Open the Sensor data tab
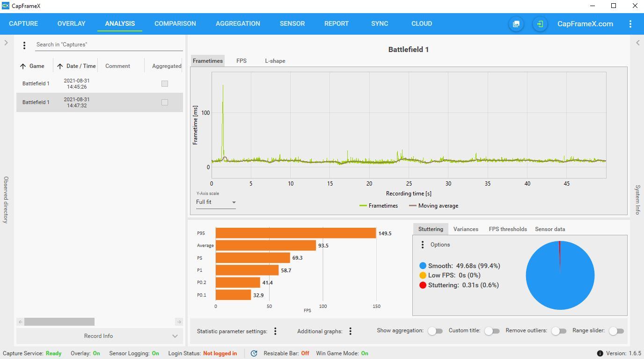This screenshot has width=644, height=359. coord(550,229)
